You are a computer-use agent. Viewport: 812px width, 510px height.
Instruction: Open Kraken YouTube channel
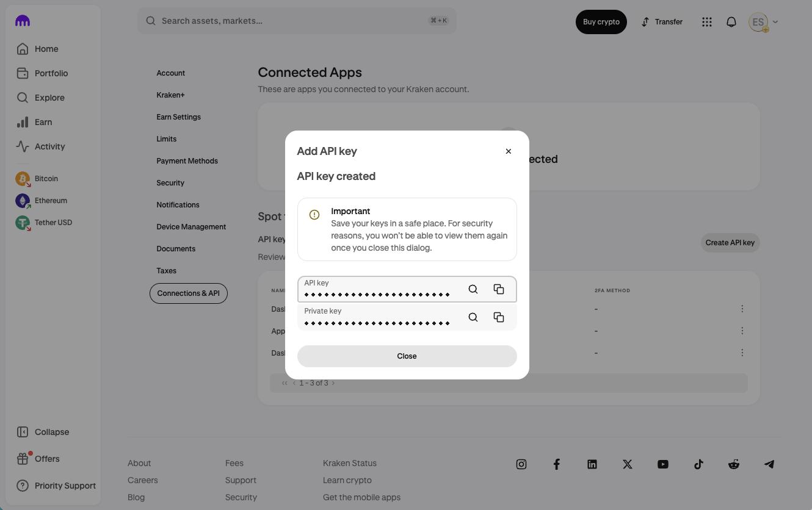(663, 464)
